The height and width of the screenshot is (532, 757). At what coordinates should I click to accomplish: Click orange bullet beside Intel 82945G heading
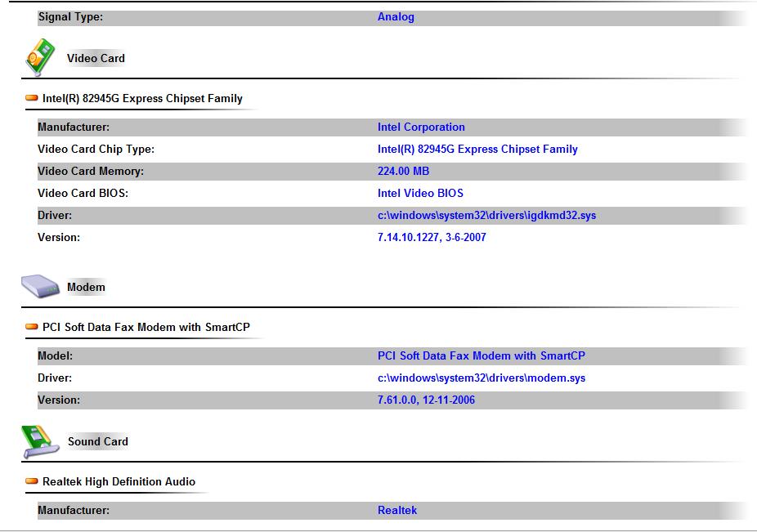tap(32, 98)
